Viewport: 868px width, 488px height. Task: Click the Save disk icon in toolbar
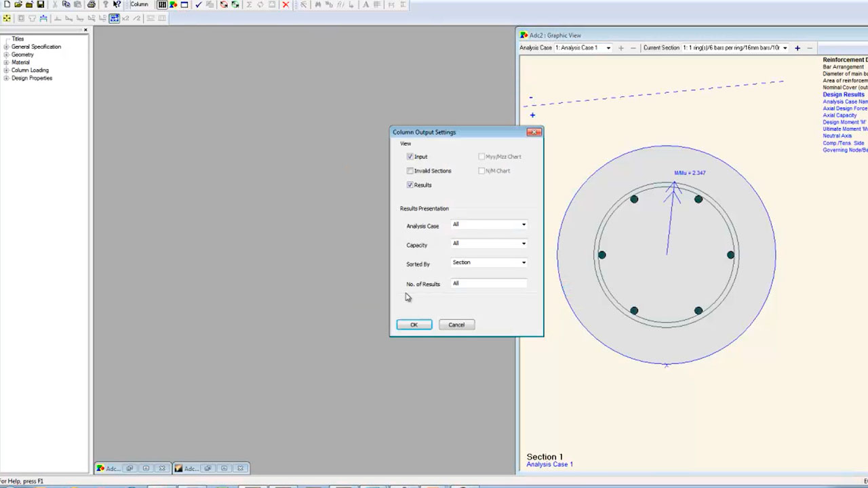(x=41, y=5)
